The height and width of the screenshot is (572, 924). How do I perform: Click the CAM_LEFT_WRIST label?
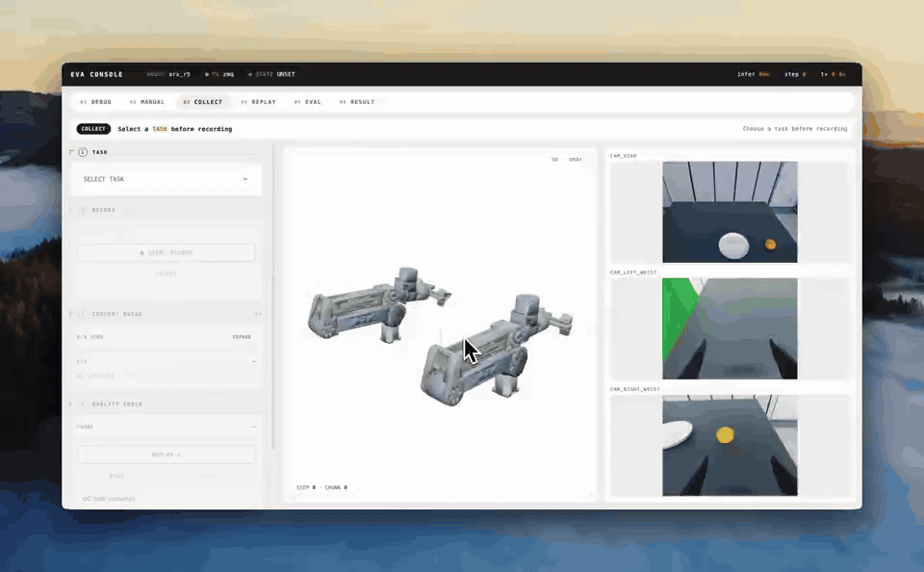(x=633, y=273)
